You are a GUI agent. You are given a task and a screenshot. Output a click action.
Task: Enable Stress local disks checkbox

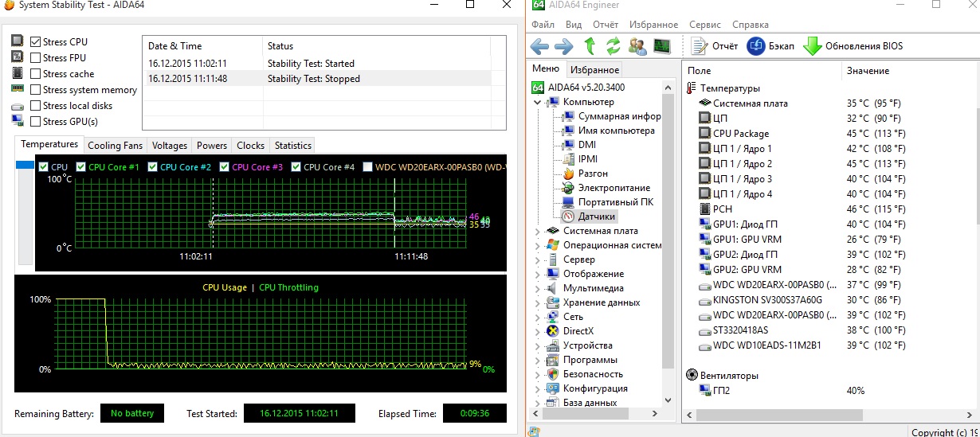(36, 105)
